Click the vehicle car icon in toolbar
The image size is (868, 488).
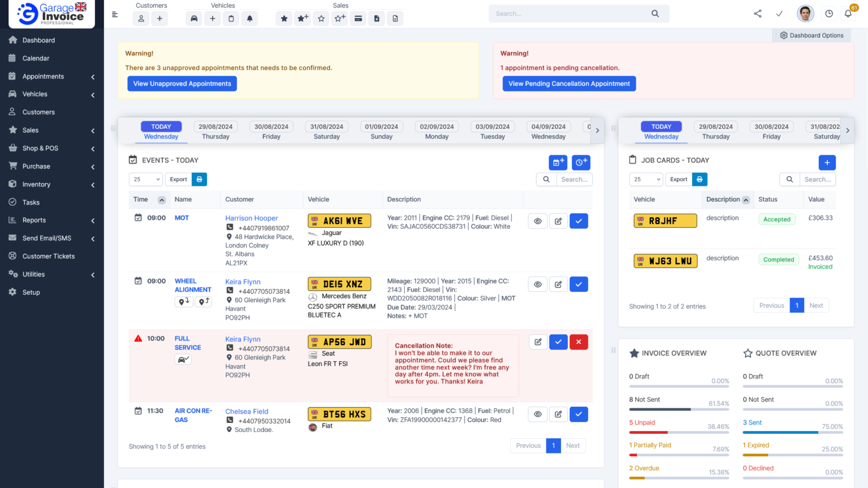[x=194, y=19]
